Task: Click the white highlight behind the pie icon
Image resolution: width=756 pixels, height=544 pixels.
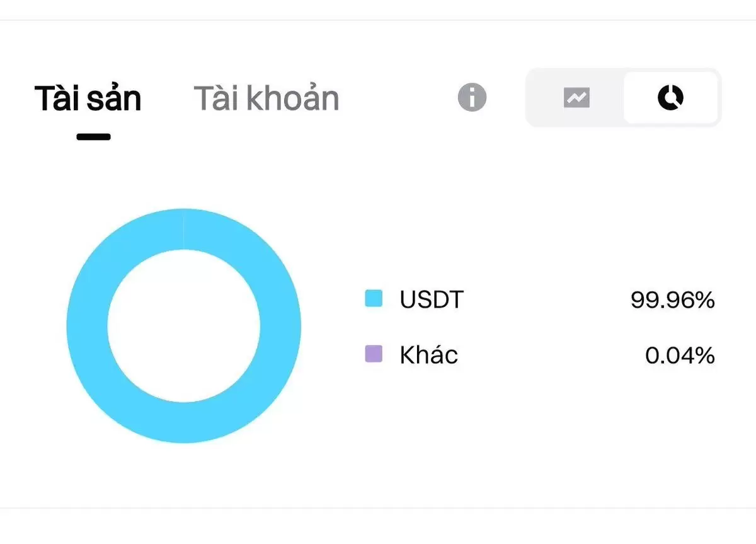Action: pyautogui.click(x=670, y=98)
